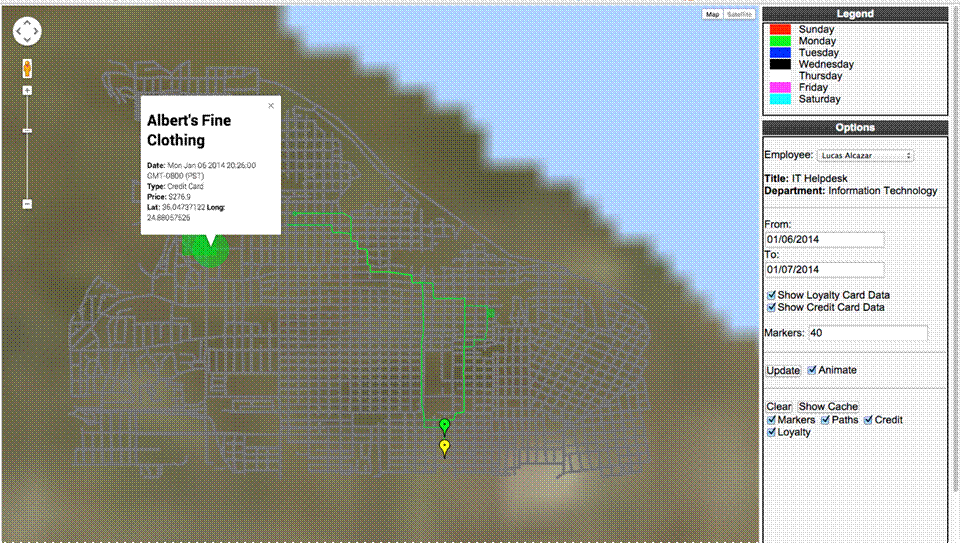Click the large green circle on map
Image resolution: width=960 pixels, height=543 pixels.
[x=207, y=250]
